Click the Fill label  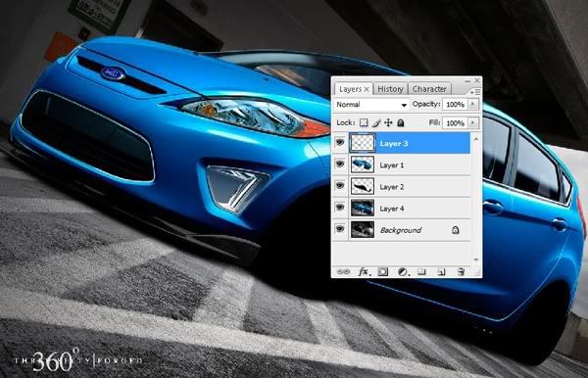pyautogui.click(x=434, y=122)
